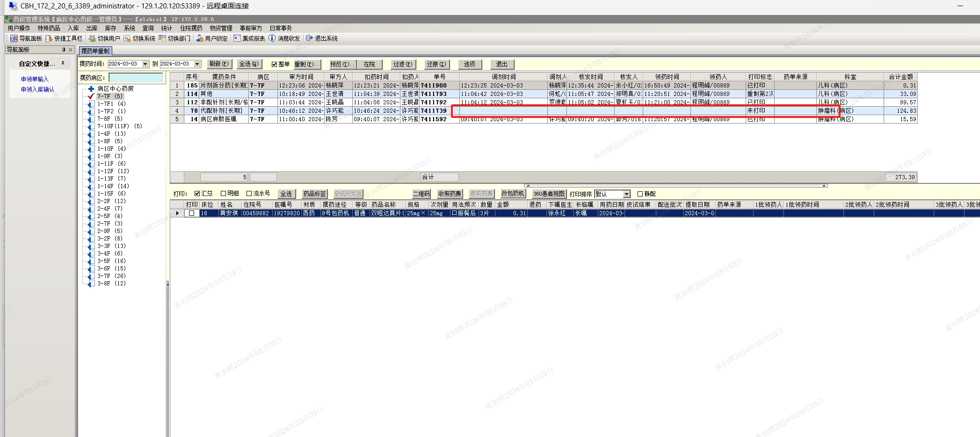This screenshot has width=980, height=437.
Task: Switch to the 摆药单重制 tab
Action: point(95,51)
